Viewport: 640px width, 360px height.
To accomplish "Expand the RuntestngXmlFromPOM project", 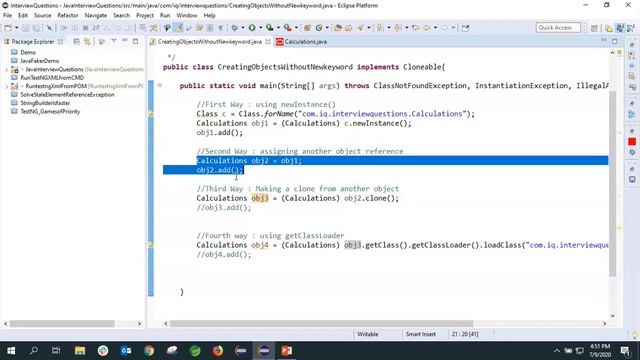I will tap(6, 86).
